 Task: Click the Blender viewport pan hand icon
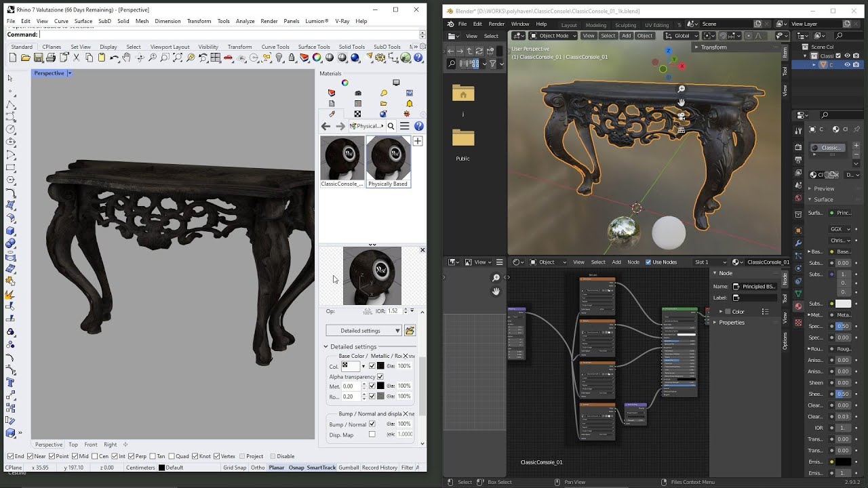pyautogui.click(x=682, y=102)
